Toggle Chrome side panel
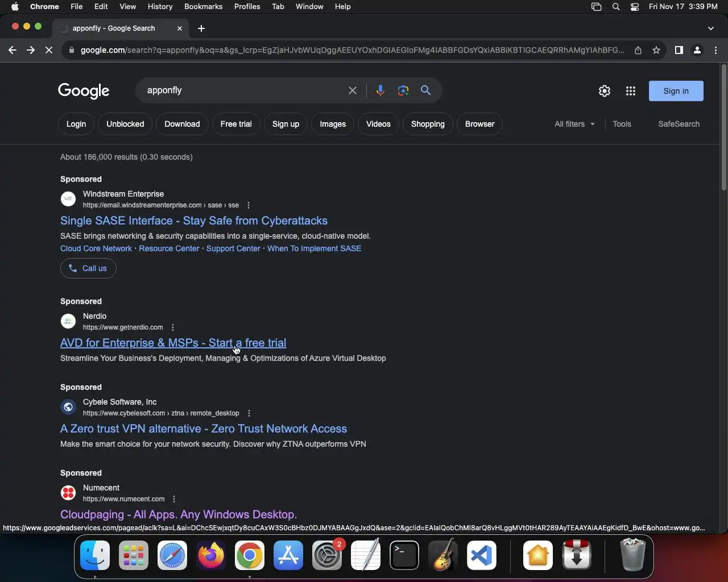The image size is (728, 582). [x=679, y=50]
